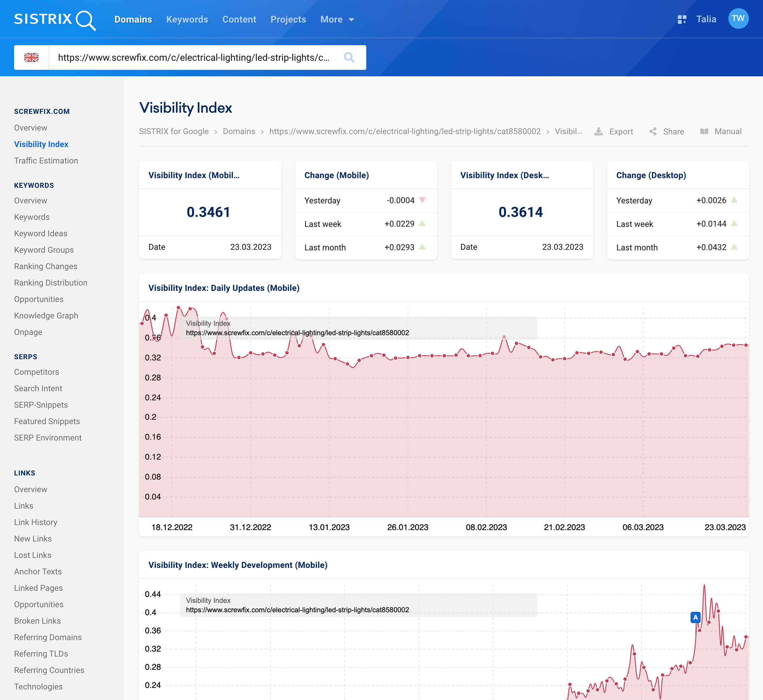
Task: Click the Domains breadcrumb link
Action: pos(239,131)
